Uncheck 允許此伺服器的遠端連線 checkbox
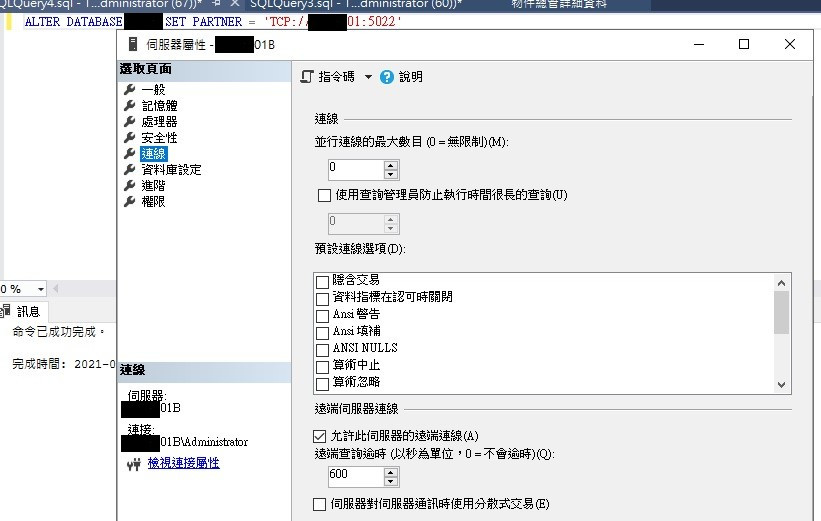The image size is (821, 521). point(319,436)
